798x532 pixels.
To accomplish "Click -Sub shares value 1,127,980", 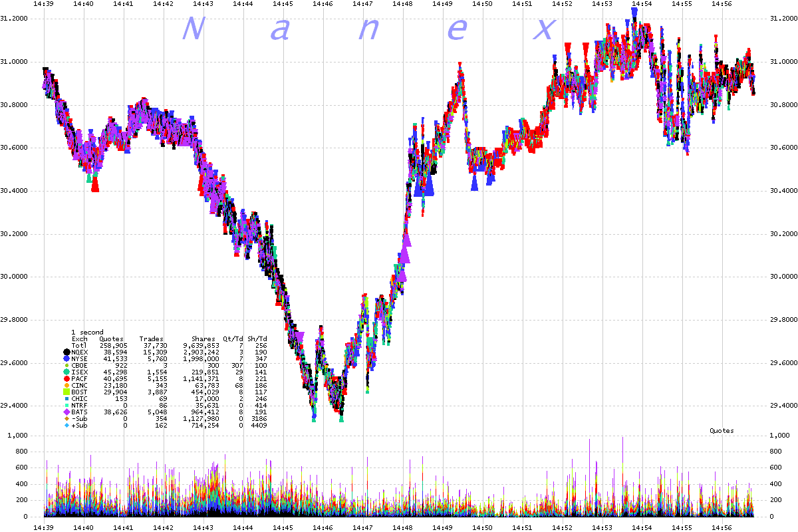I will tap(201, 418).
